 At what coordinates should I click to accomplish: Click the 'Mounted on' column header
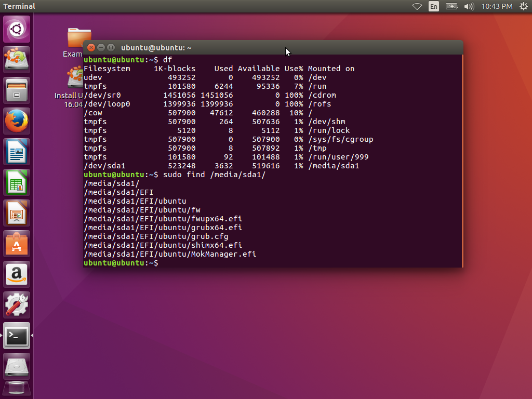[331, 69]
